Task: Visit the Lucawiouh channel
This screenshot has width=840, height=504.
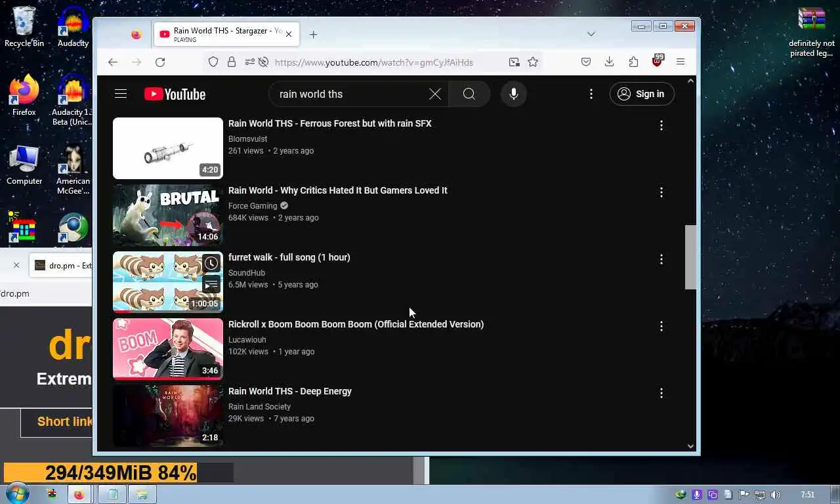Action: (x=247, y=340)
